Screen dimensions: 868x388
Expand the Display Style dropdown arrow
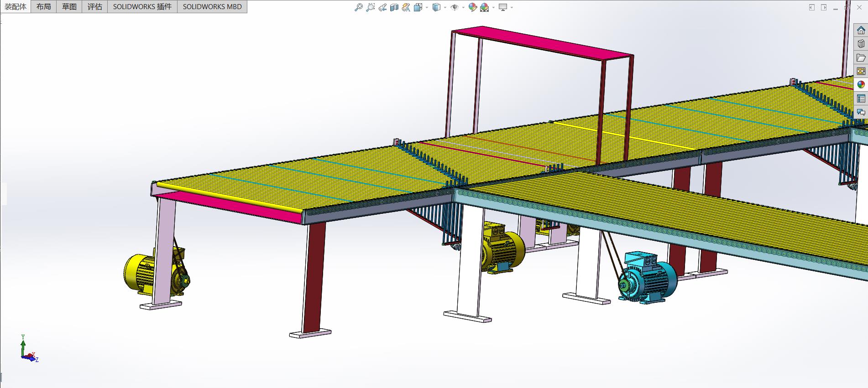click(445, 7)
